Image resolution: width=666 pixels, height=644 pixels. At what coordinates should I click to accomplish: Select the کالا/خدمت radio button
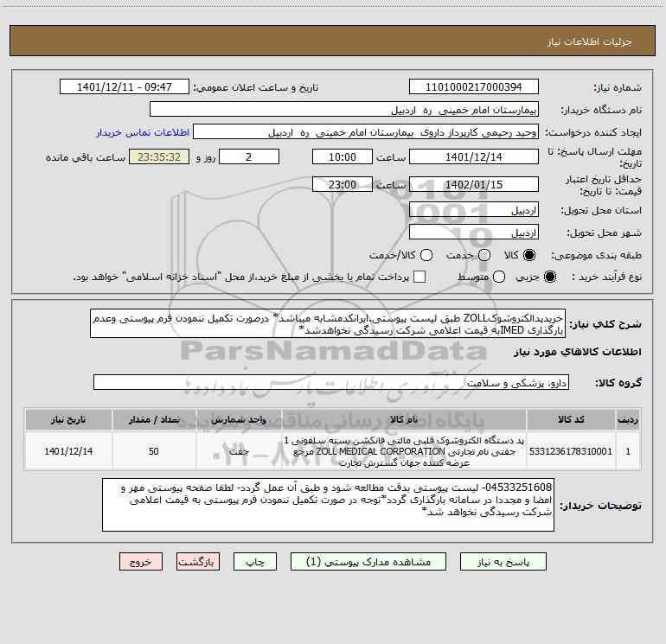tap(426, 255)
